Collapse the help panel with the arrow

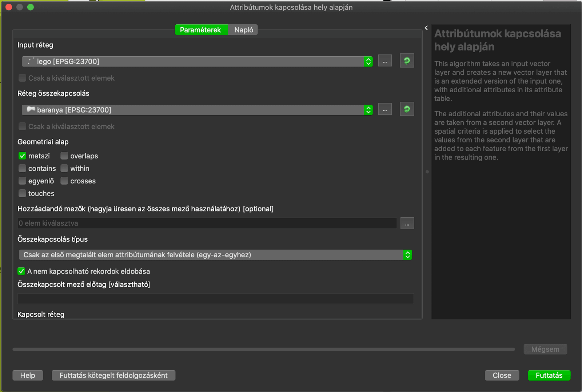[x=426, y=28]
